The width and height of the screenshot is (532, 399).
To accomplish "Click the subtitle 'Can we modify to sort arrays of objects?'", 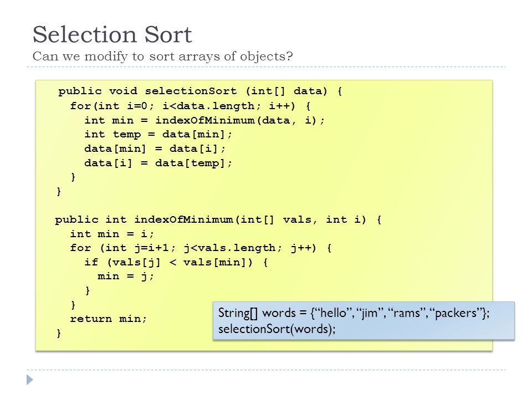I will [x=162, y=57].
